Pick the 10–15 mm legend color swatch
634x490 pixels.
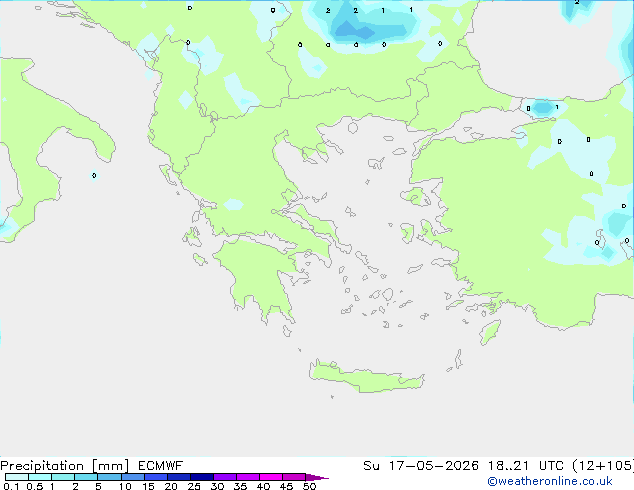click(132, 477)
